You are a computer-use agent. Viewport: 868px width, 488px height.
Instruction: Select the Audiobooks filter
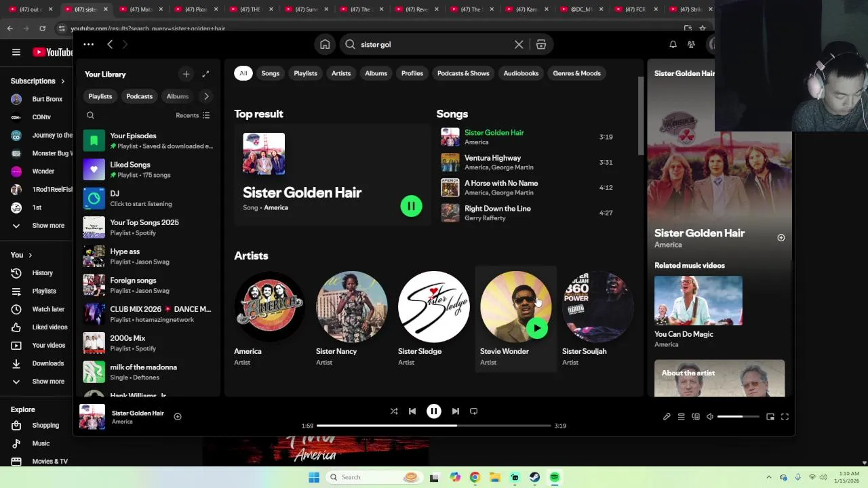coord(521,73)
